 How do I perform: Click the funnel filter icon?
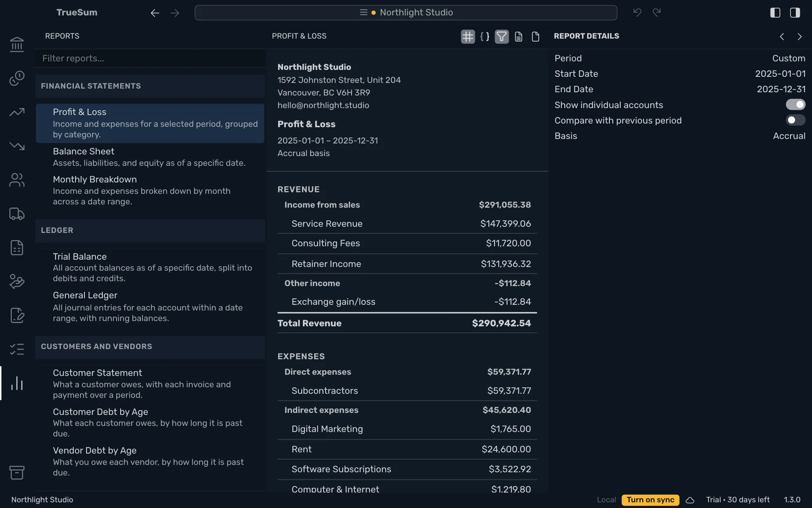502,37
